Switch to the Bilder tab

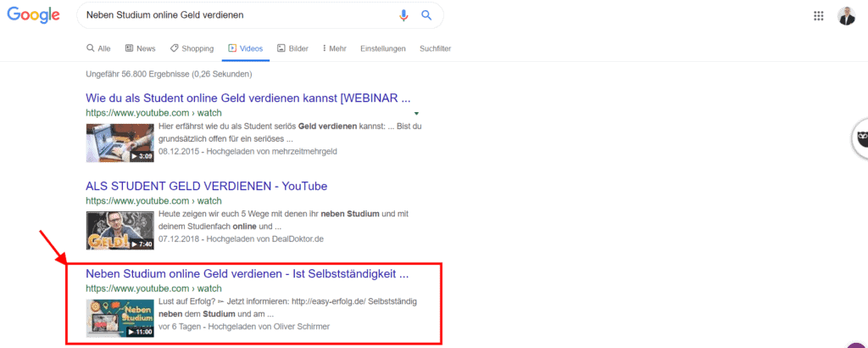tap(292, 48)
